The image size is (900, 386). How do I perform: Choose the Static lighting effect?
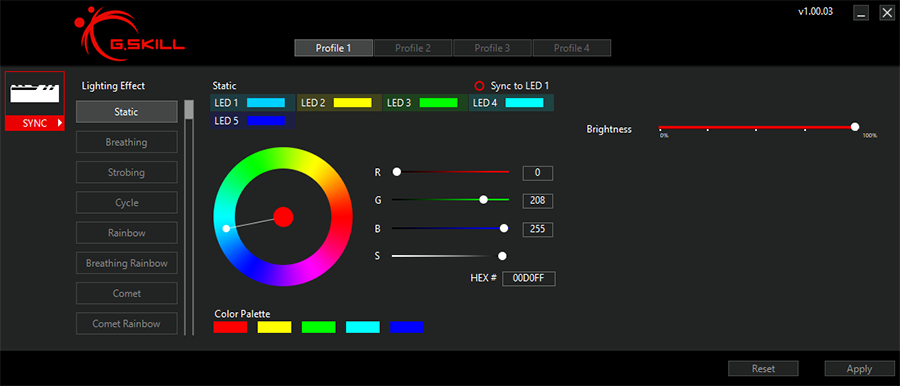click(126, 111)
